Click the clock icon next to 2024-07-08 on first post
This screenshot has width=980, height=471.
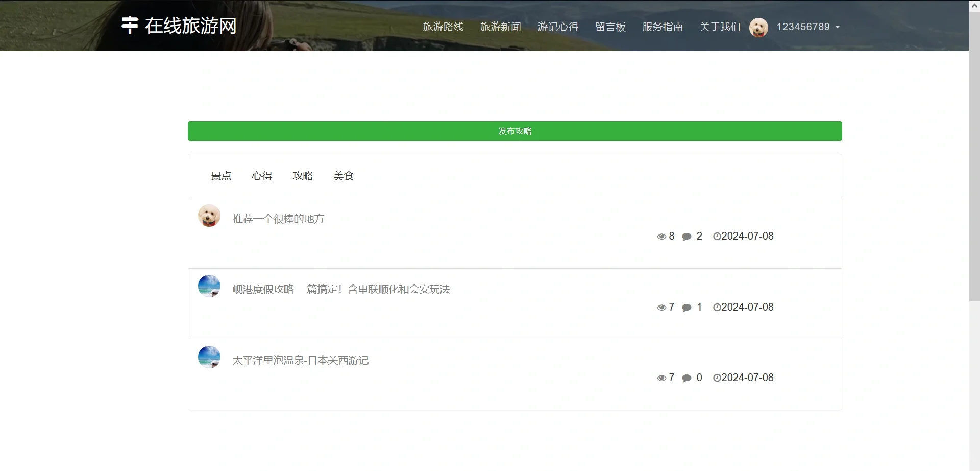pos(717,236)
